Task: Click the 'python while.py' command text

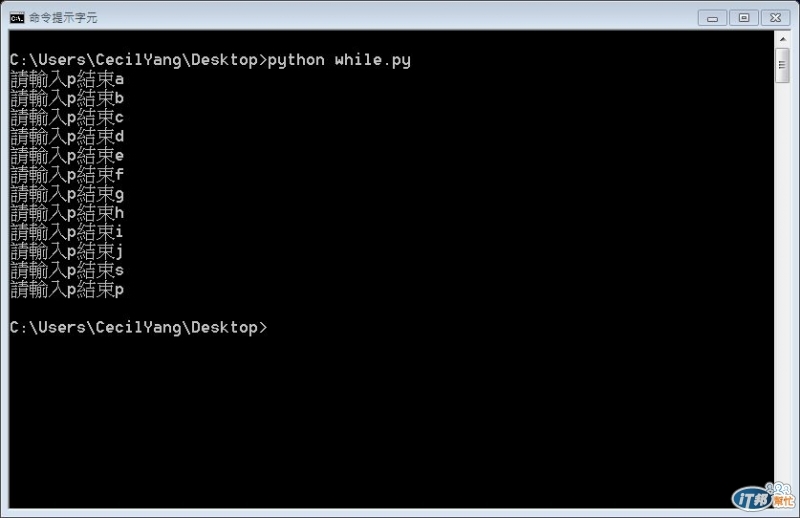Action: click(x=339, y=60)
